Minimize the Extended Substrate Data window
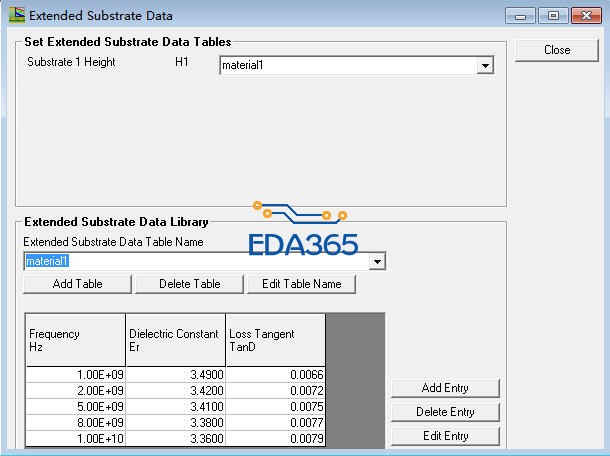The width and height of the screenshot is (610, 456). pyautogui.click(x=520, y=16)
